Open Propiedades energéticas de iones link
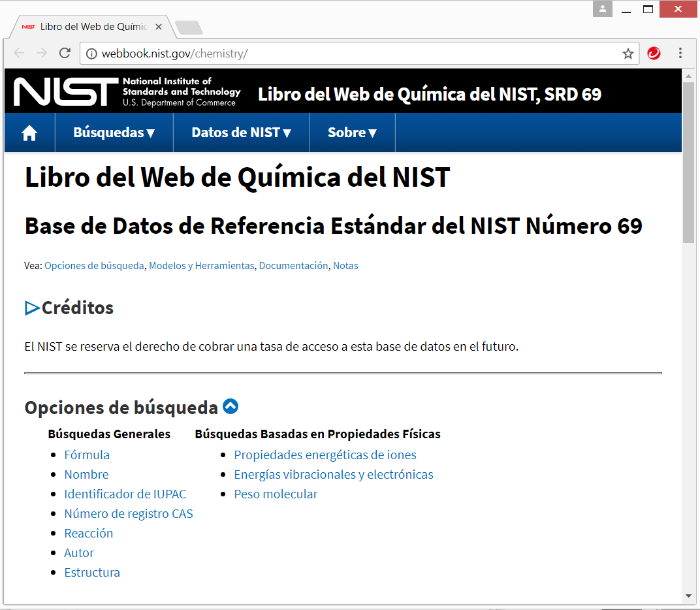Screen dimensions: 700x610 click(325, 455)
